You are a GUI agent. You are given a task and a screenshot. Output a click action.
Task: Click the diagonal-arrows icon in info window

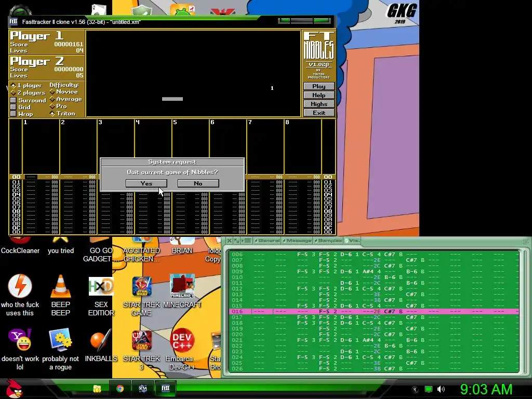point(237,241)
